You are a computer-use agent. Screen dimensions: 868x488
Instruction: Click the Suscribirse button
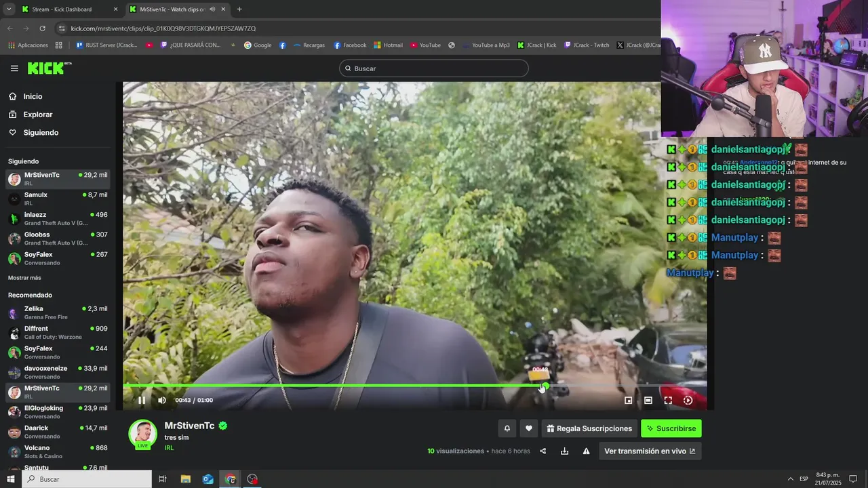(x=671, y=428)
